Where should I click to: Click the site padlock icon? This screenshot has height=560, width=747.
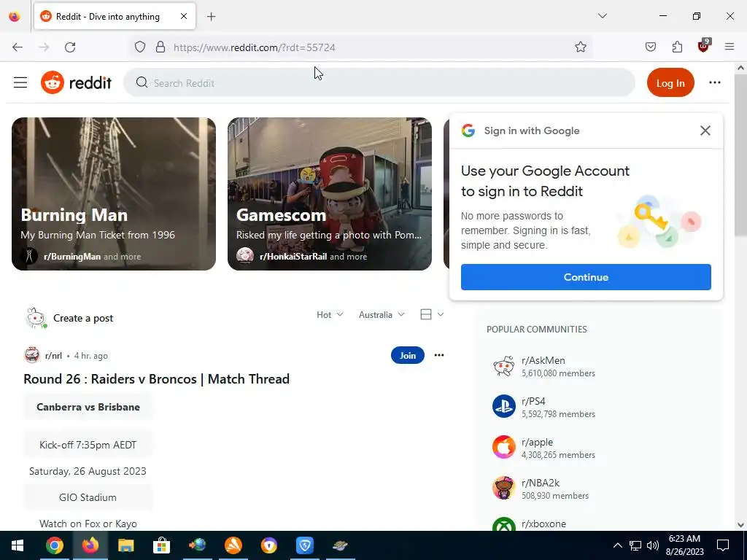(160, 47)
